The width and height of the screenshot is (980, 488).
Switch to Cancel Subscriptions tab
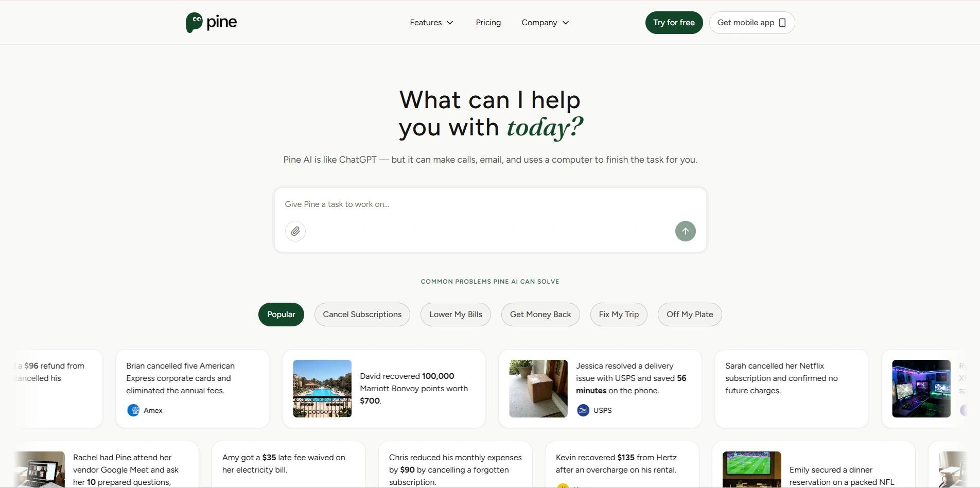coord(362,315)
